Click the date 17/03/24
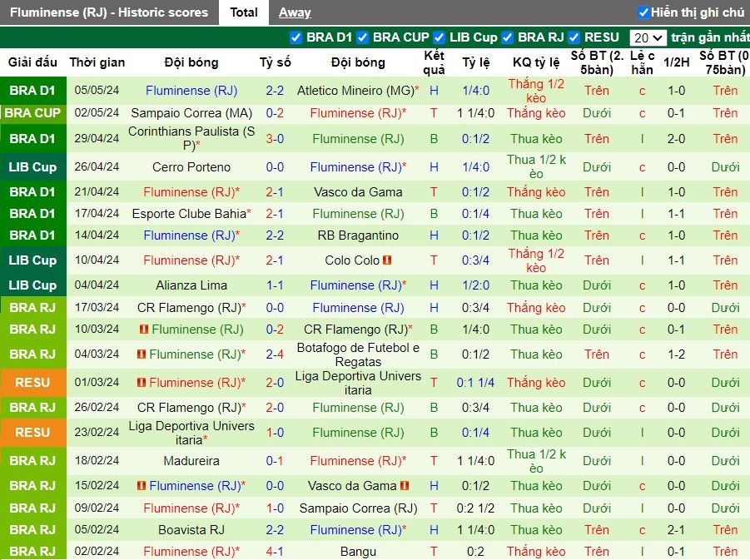Image resolution: width=750 pixels, height=560 pixels. pos(97,308)
